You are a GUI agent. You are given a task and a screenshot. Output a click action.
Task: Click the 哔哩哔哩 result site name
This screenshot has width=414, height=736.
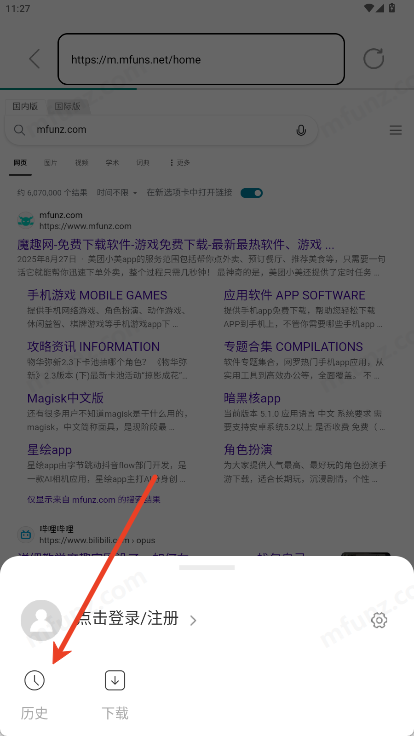click(57, 529)
